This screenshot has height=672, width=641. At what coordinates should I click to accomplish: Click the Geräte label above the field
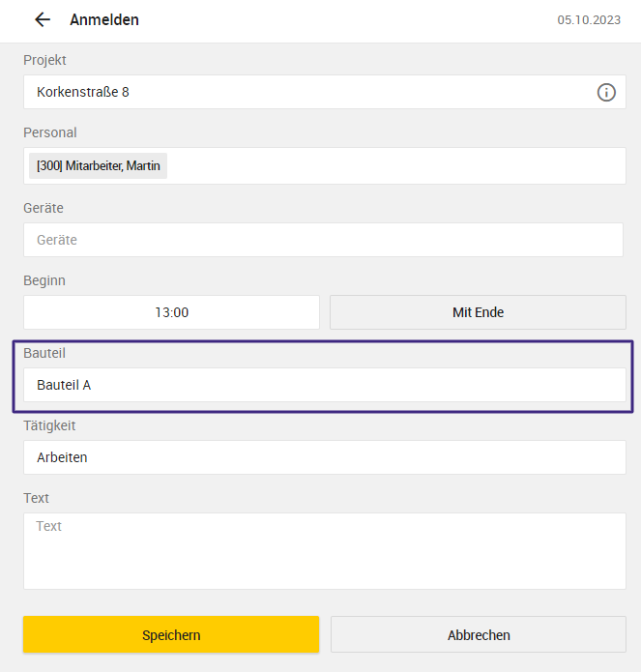pos(44,208)
